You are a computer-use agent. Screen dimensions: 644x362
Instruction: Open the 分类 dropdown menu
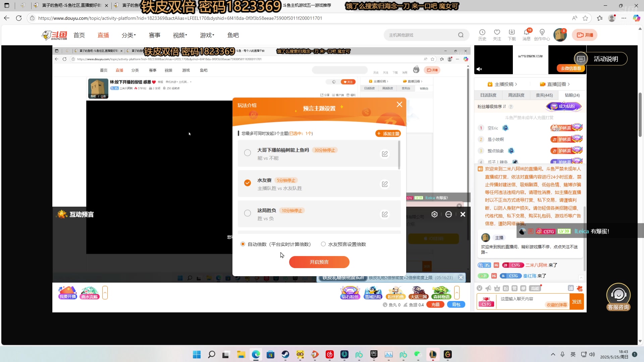[x=129, y=35]
